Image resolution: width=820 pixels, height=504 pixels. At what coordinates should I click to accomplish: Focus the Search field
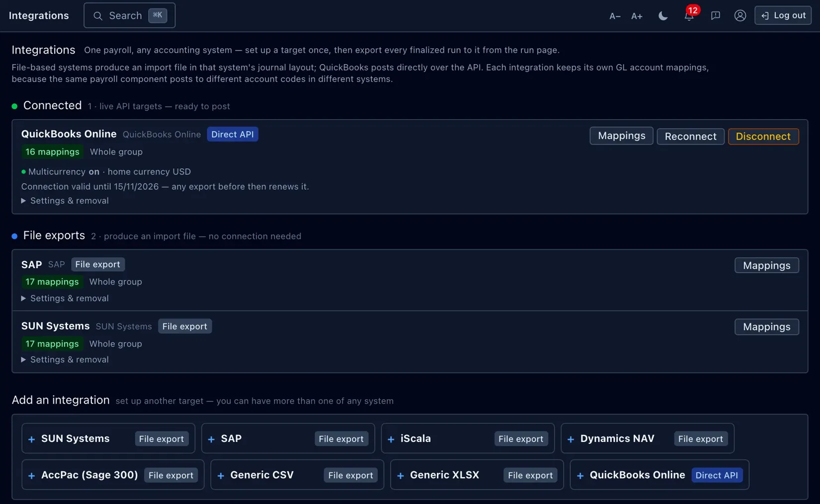pos(129,15)
